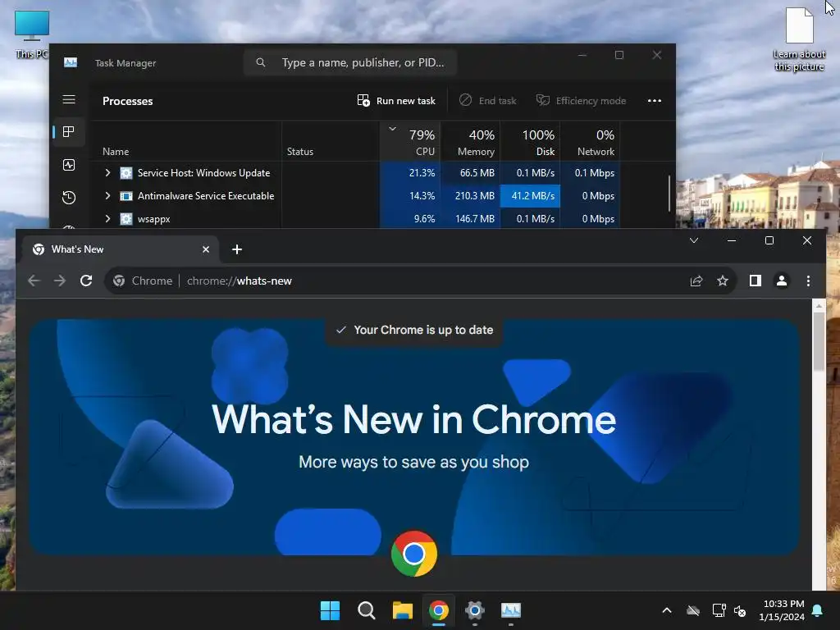Screen dimensions: 840x630
Task: Open notification bell in taskbar
Action: [818, 610]
